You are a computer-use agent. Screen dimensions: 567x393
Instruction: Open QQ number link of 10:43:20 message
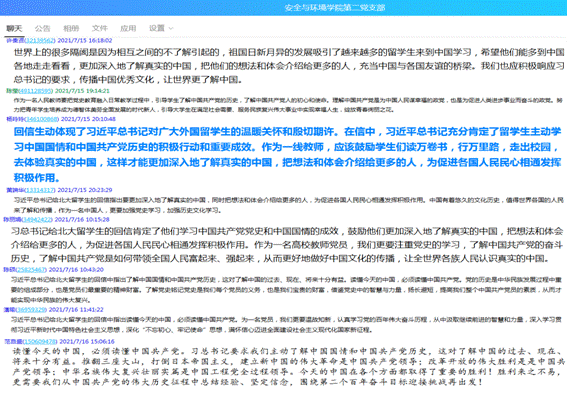(x=31, y=270)
